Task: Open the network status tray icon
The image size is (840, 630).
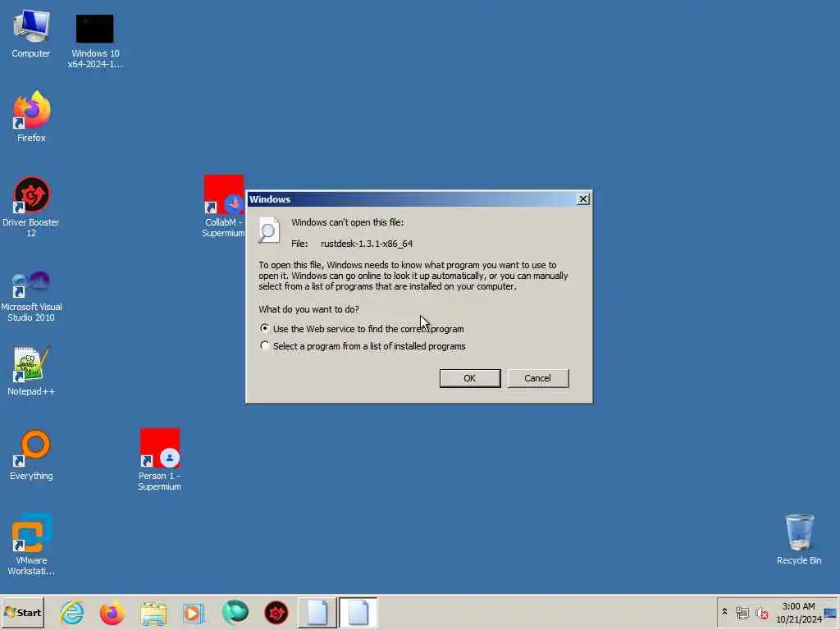Action: pyautogui.click(x=742, y=613)
